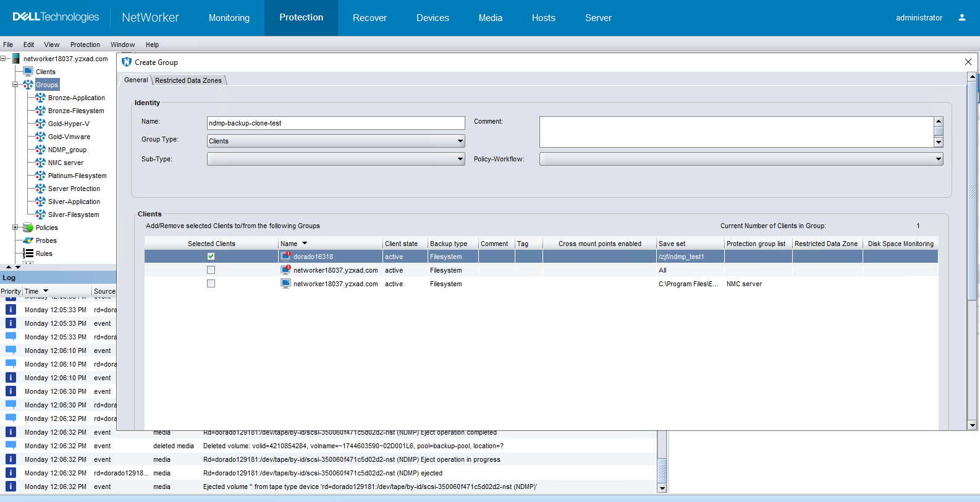Click the Silver-Filesystem group icon
Viewport: 980px width, 502px height.
(41, 215)
